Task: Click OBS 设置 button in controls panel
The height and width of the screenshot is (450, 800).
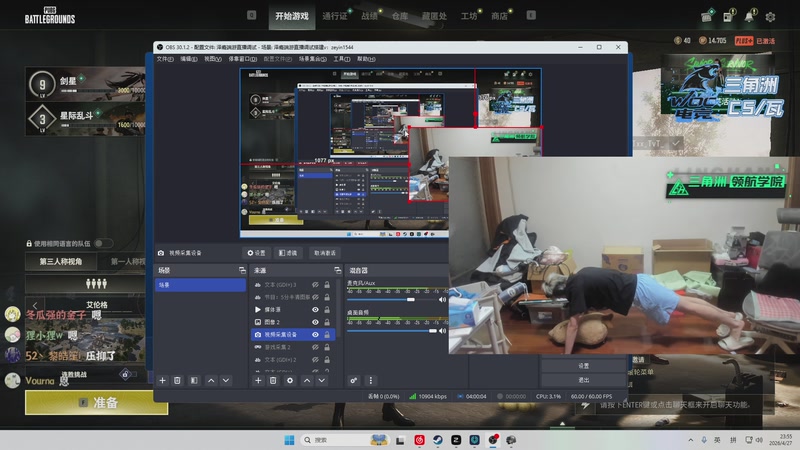Action: click(x=583, y=366)
